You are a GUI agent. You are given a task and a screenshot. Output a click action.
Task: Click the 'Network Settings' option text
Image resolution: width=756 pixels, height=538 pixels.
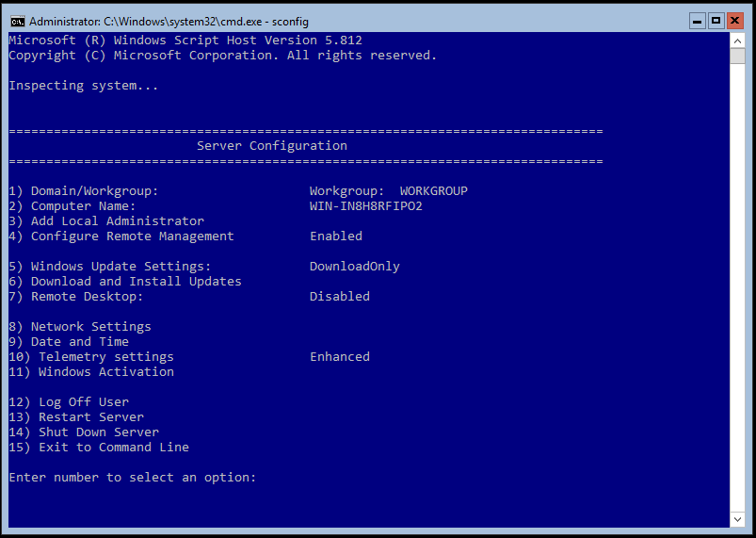coord(90,327)
